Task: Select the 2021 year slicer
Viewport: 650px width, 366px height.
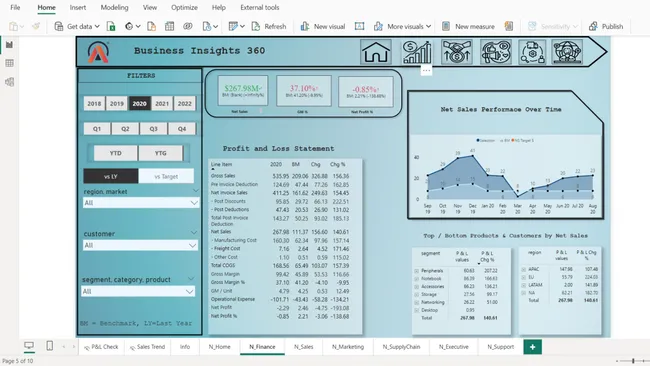Action: pyautogui.click(x=162, y=104)
